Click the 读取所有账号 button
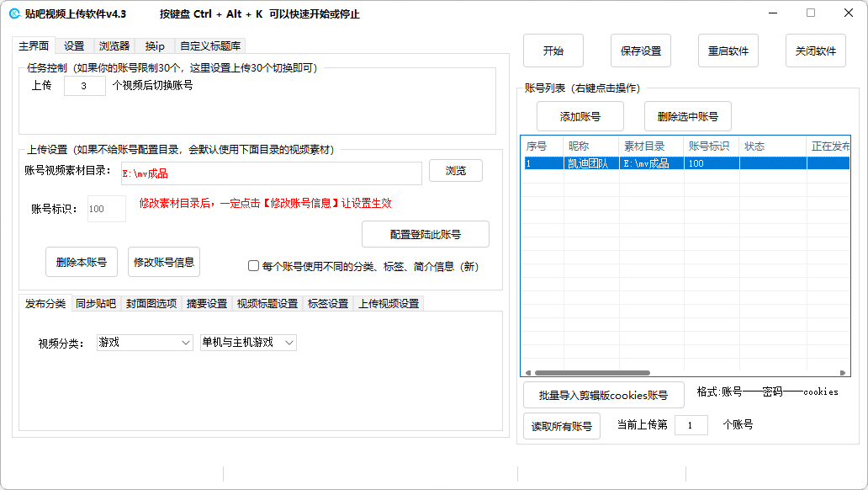Viewport: 868px width, 490px height. (x=561, y=426)
